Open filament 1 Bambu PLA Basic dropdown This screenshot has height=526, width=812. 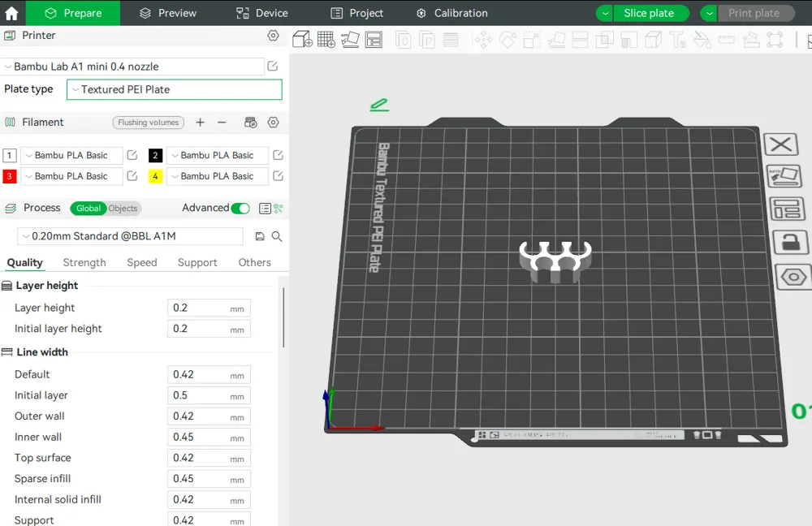coord(71,155)
